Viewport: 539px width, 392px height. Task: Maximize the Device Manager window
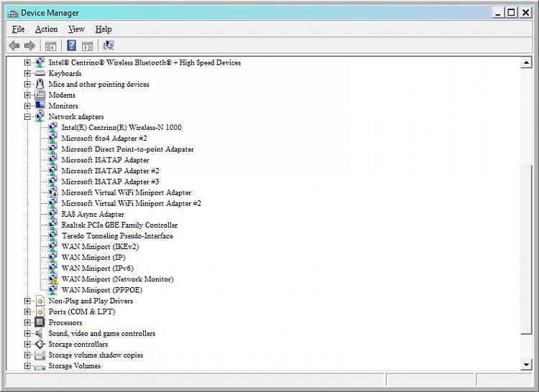512,13
